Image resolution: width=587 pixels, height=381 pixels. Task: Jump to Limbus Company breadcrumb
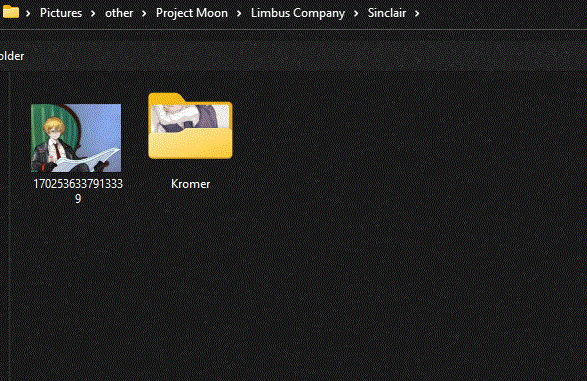(x=298, y=13)
